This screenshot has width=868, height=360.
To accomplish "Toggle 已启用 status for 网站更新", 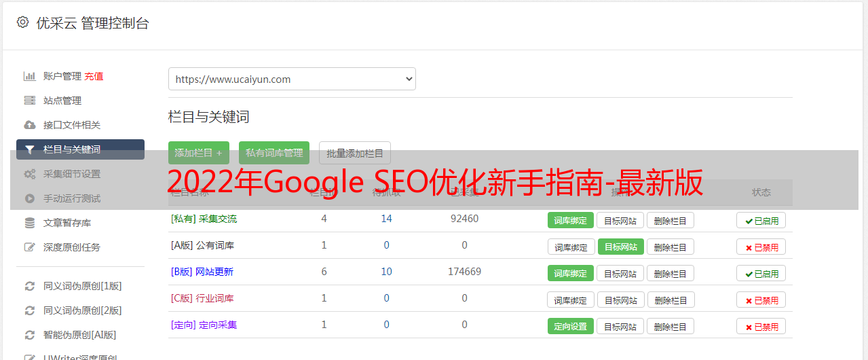I will tap(761, 273).
